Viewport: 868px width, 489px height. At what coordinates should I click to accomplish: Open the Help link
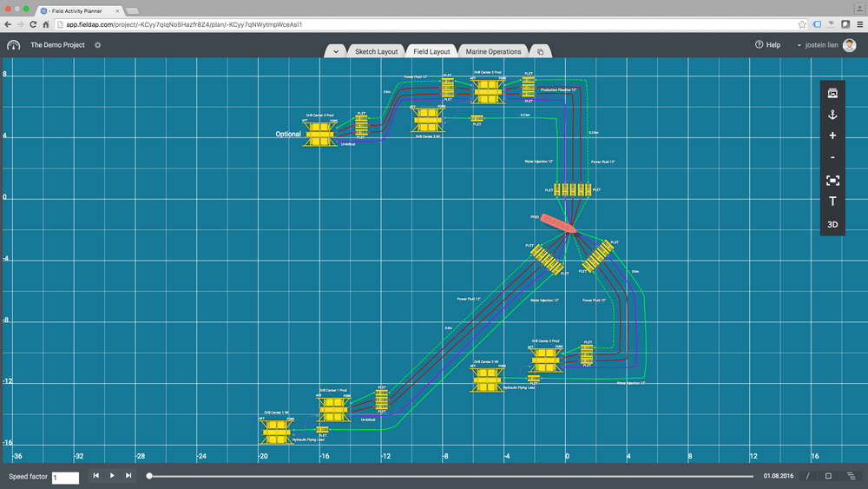767,45
